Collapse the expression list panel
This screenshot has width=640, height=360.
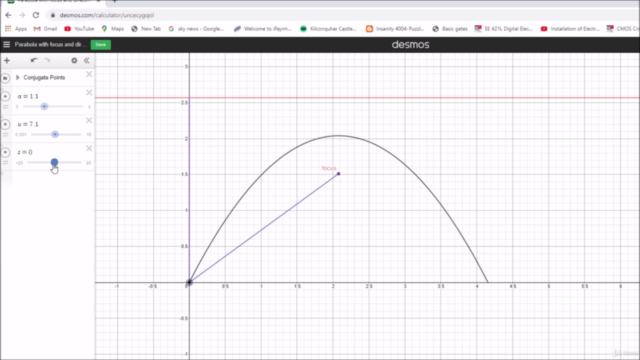[87, 60]
